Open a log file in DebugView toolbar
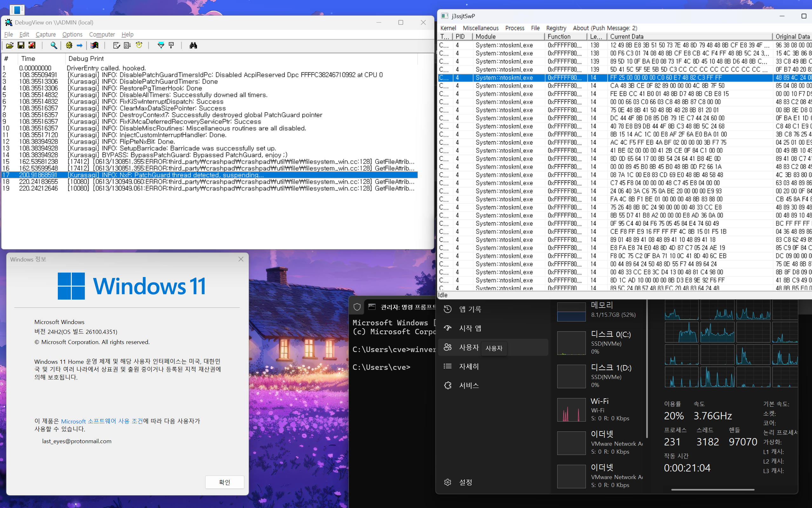The width and height of the screenshot is (812, 508). (10, 45)
